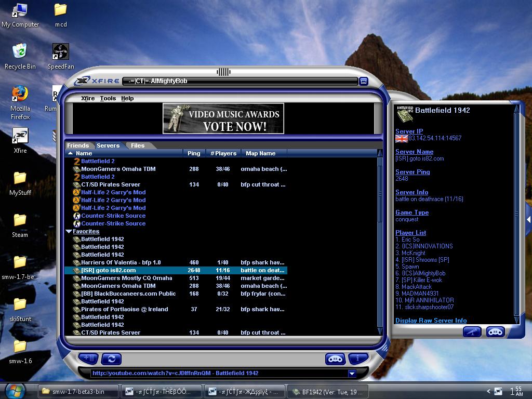Click the system tray icon beside the clock

tap(498, 391)
